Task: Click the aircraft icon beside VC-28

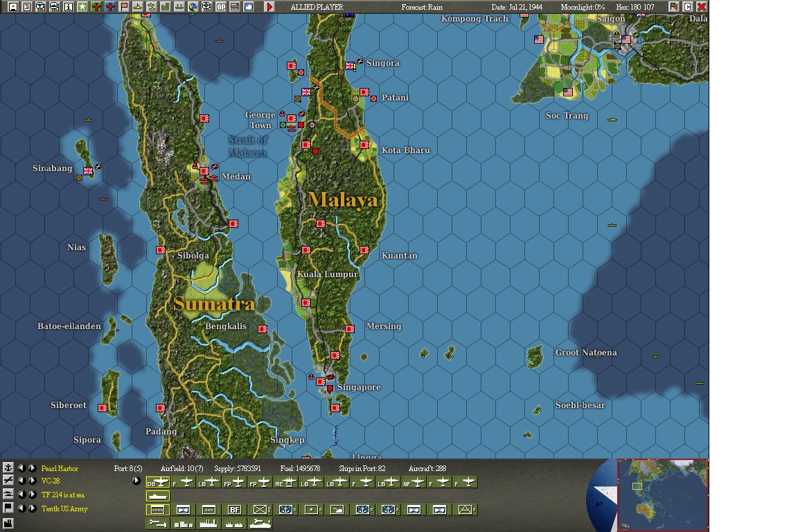Action: (8, 480)
